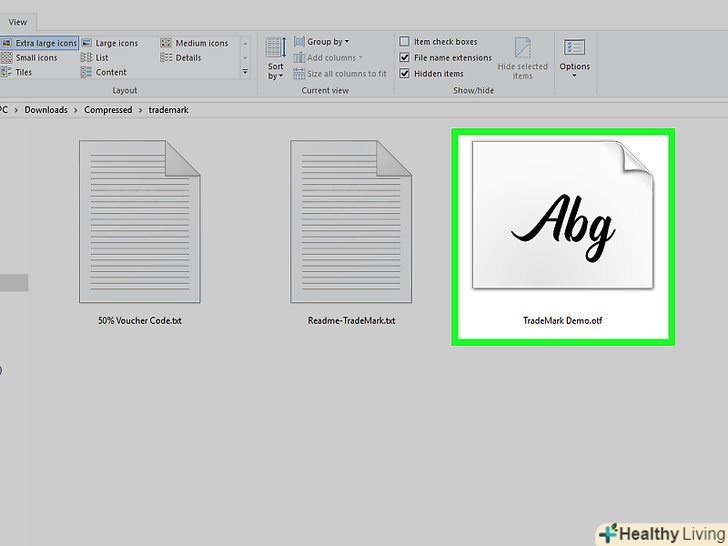Switch layout to List view
This screenshot has width=728, height=546.
[95, 58]
